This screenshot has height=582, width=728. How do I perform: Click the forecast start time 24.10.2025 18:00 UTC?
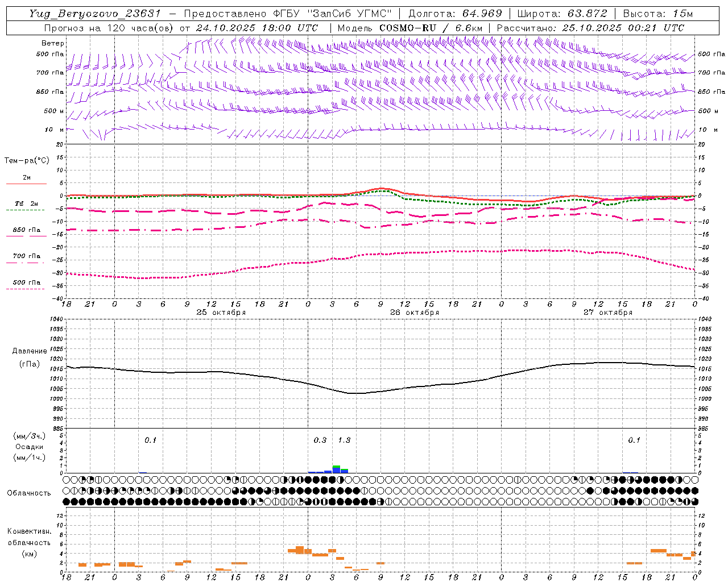coord(257,28)
